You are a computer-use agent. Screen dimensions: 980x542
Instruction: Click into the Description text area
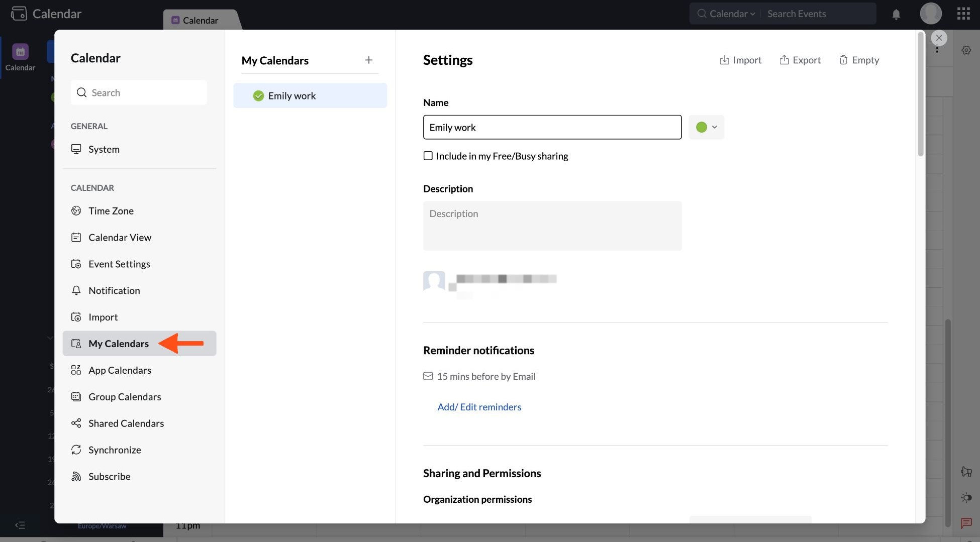pos(552,226)
